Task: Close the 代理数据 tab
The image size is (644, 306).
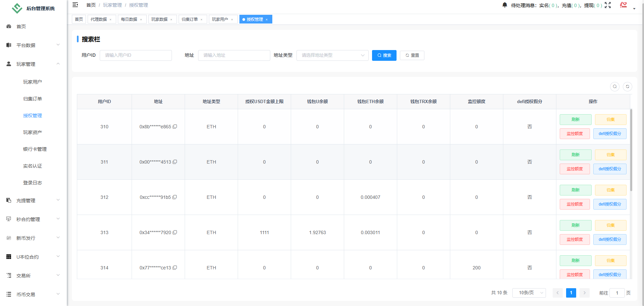Action: (x=110, y=19)
